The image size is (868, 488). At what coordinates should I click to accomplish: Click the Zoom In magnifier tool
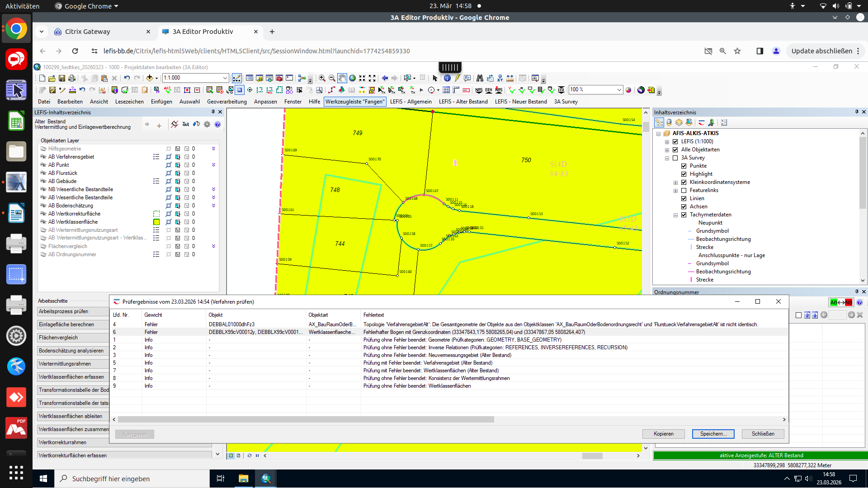click(x=322, y=78)
